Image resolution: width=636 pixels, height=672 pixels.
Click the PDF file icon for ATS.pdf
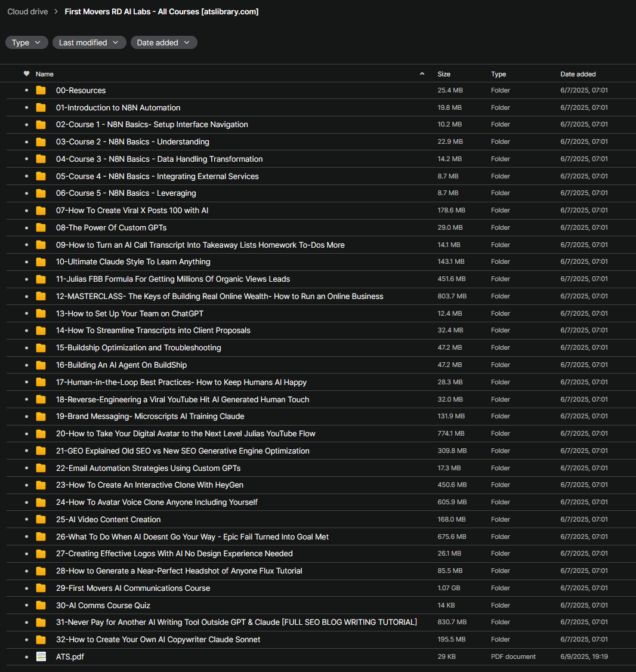pos(41,657)
